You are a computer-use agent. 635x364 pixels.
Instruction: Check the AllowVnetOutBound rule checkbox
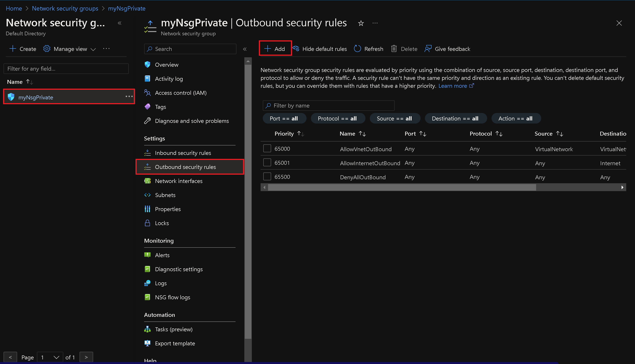(267, 148)
